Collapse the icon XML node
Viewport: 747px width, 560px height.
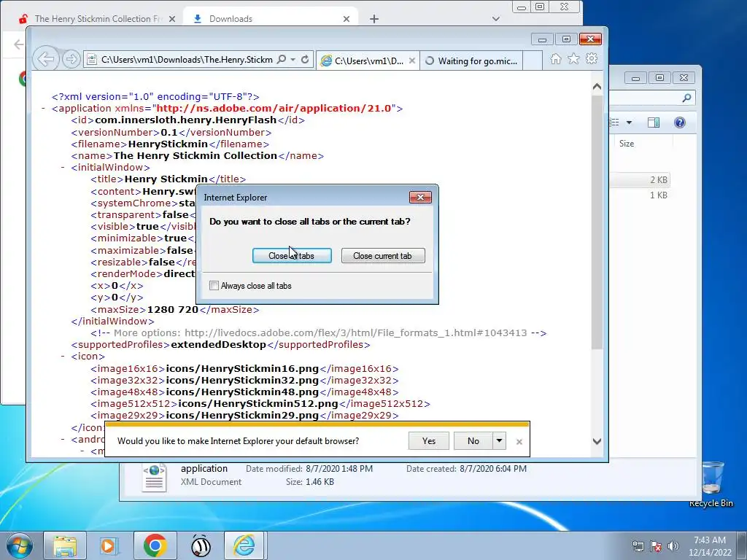tap(63, 357)
